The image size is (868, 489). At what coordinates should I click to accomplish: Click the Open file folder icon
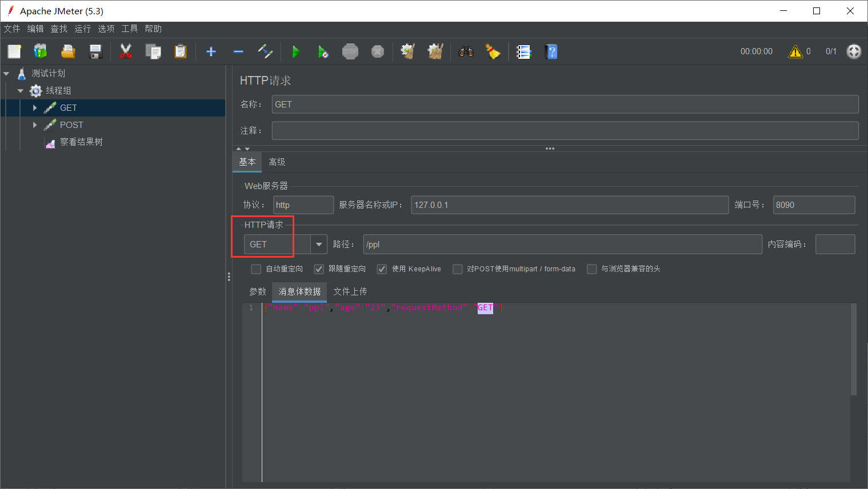coord(68,51)
